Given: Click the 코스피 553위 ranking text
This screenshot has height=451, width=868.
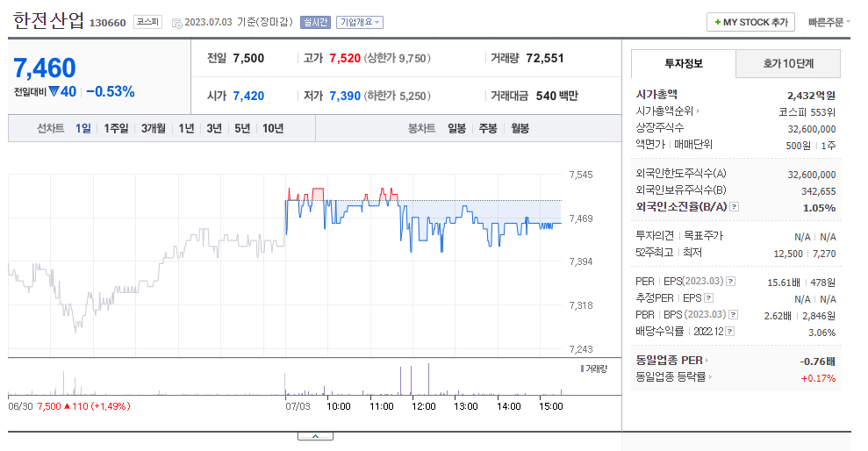Looking at the screenshot, I should [x=807, y=112].
